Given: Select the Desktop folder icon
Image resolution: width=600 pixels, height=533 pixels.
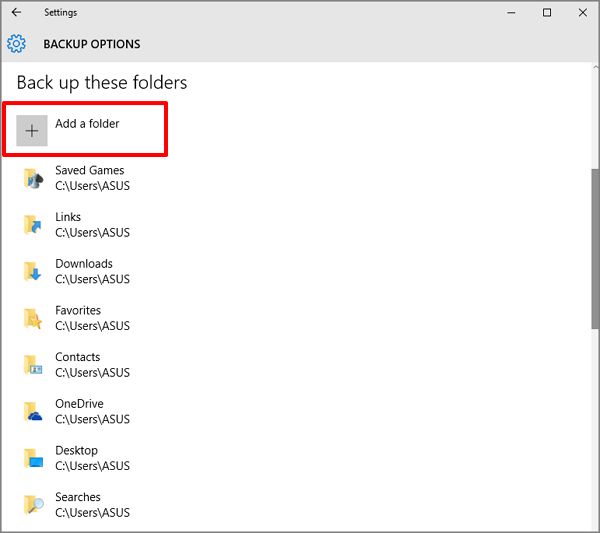Looking at the screenshot, I should tap(34, 458).
